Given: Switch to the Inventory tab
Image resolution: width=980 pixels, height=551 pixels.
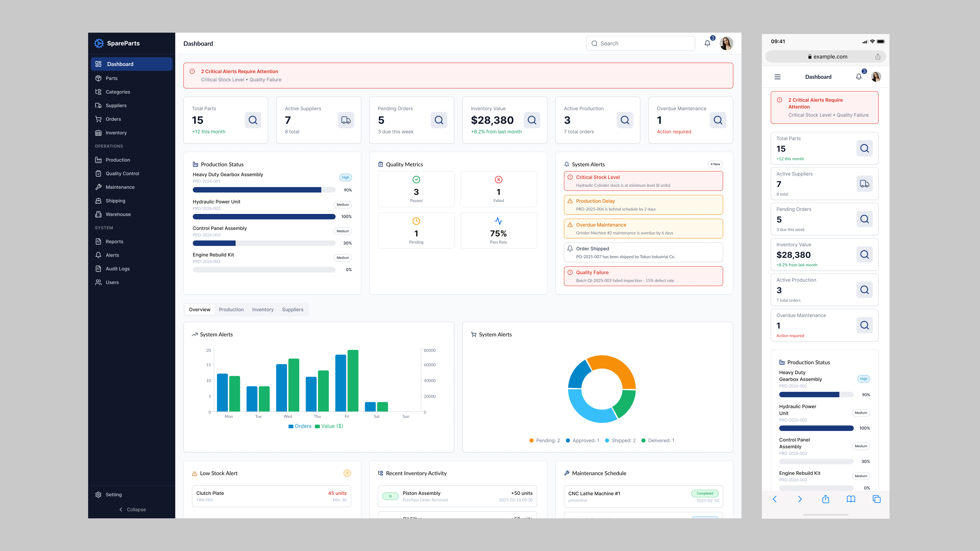Looking at the screenshot, I should 263,310.
